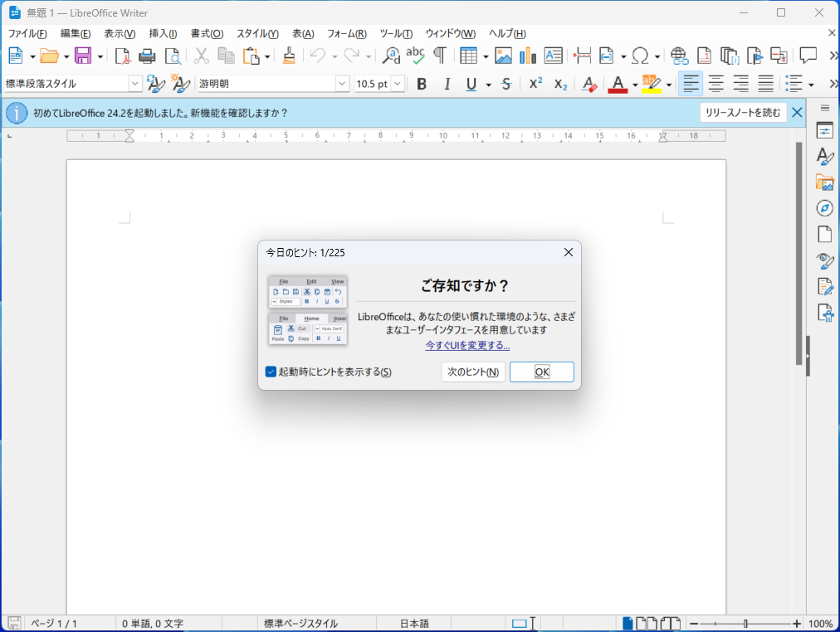
Task: Run the accessibility check from the sidebar
Action: [x=824, y=312]
